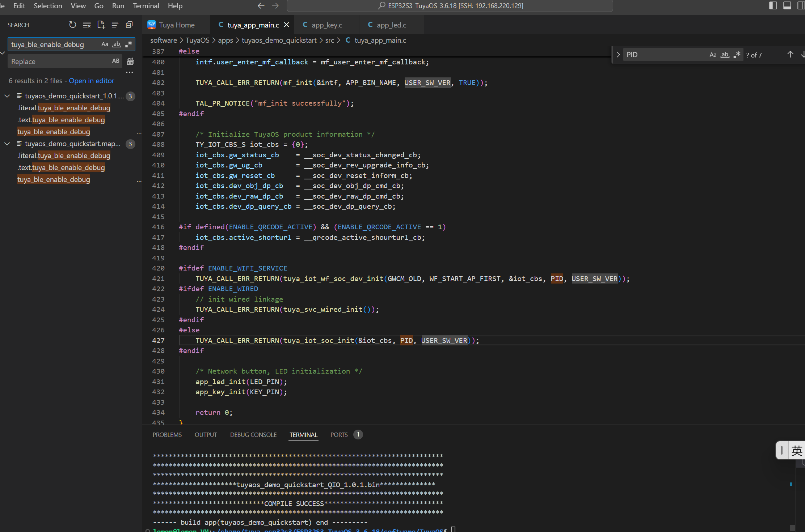The image size is (805, 532).
Task: Toggle the primary sidebar layout icon
Action: (x=773, y=5)
